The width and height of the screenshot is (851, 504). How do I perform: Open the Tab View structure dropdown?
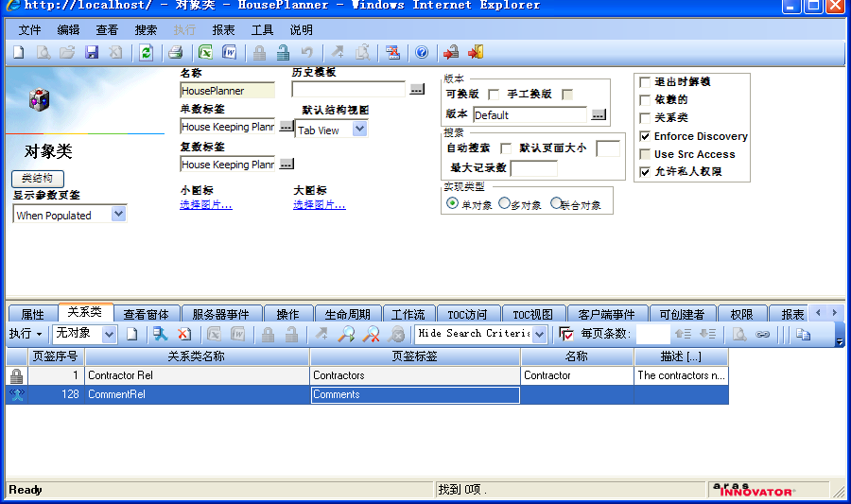(359, 130)
